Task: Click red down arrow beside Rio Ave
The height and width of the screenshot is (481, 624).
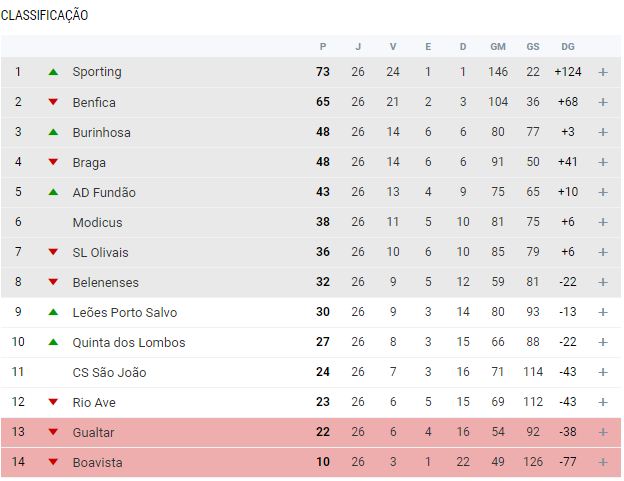Action: [x=53, y=402]
